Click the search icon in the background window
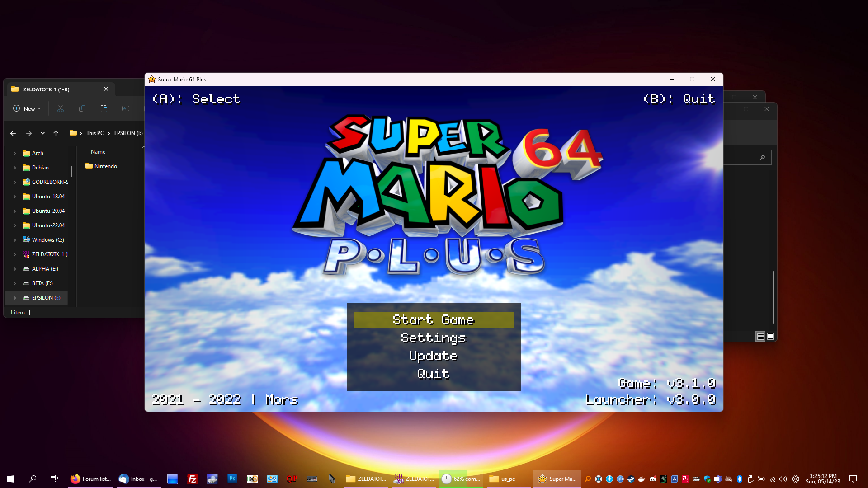 (x=762, y=157)
